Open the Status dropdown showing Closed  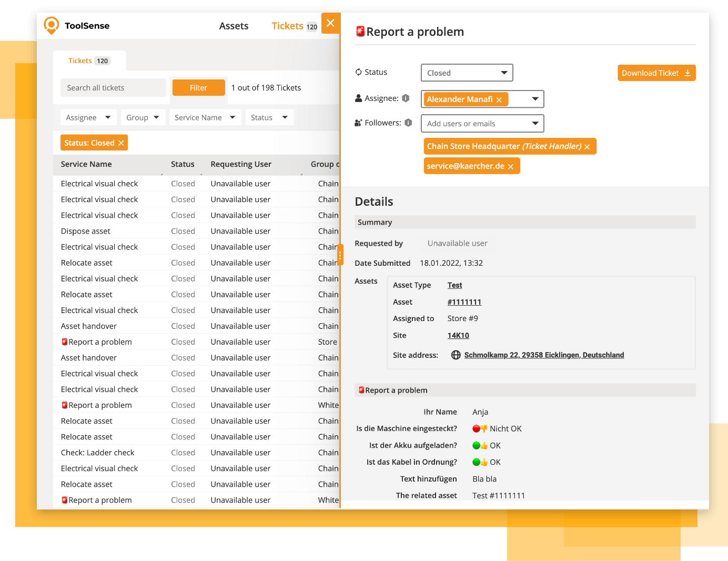[466, 73]
